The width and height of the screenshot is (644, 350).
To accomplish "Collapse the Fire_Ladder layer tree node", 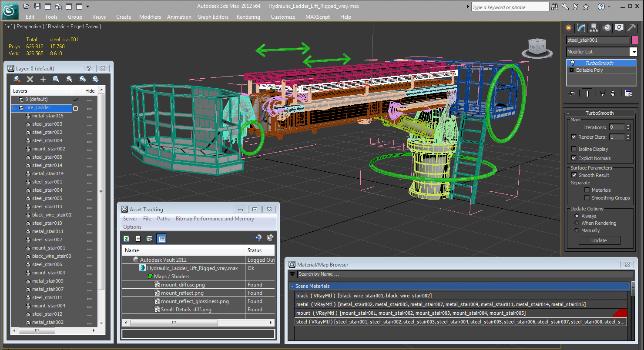I will pos(14,107).
